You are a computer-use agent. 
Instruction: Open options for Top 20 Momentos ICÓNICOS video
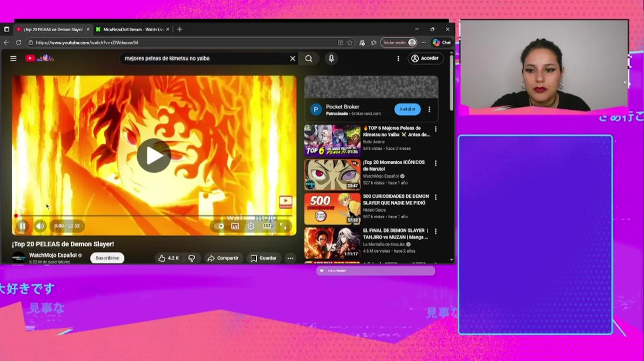(x=435, y=163)
